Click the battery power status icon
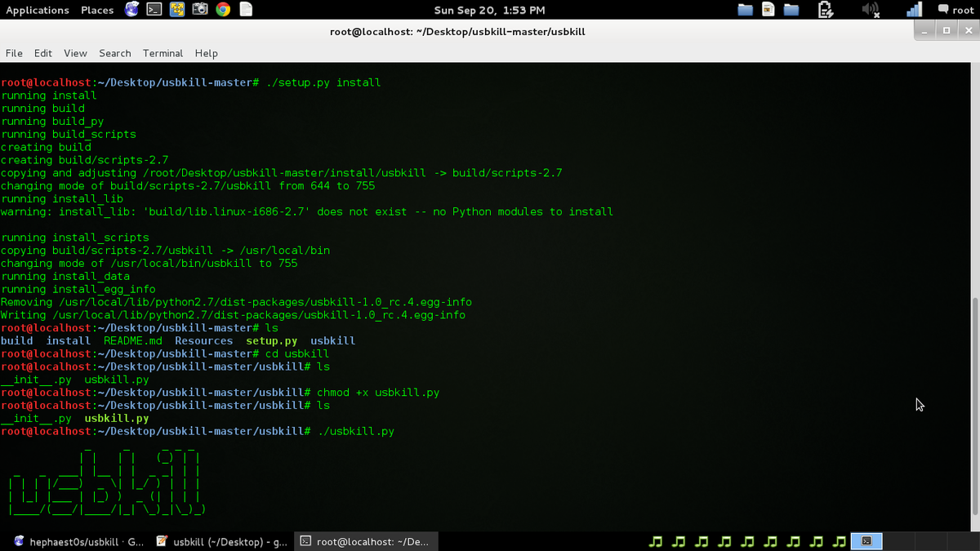The image size is (980, 551). (825, 10)
